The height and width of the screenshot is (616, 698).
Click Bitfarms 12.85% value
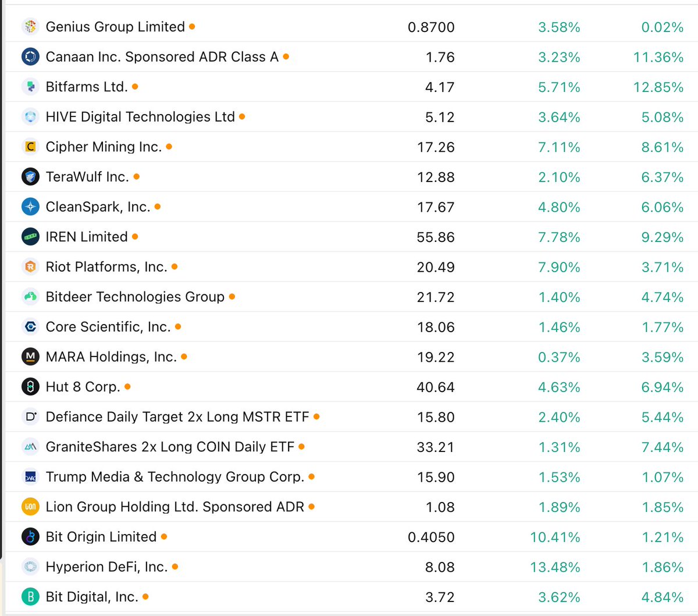[x=658, y=87]
